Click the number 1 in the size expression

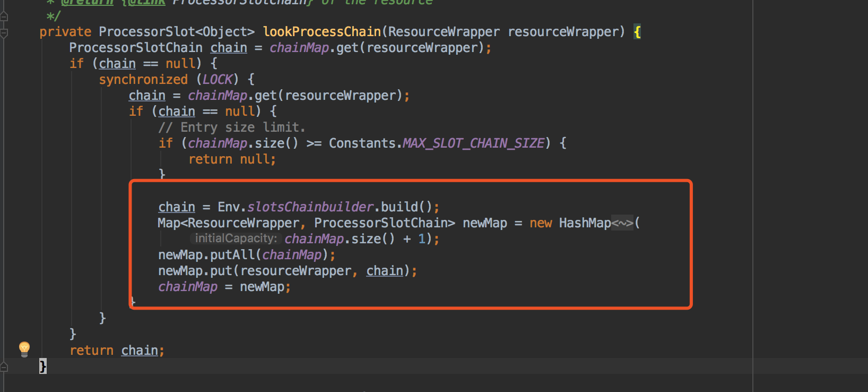[422, 239]
